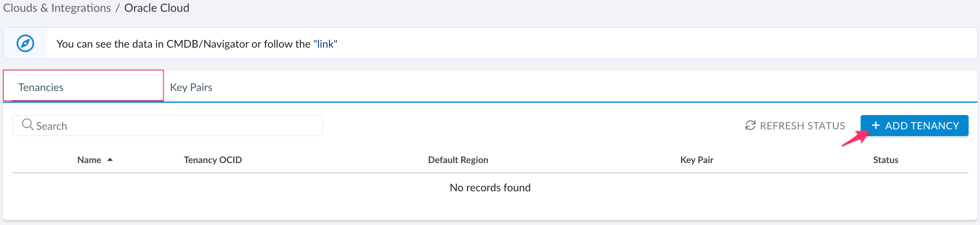Click the Tenancy OCID column header
980x225 pixels.
[213, 160]
